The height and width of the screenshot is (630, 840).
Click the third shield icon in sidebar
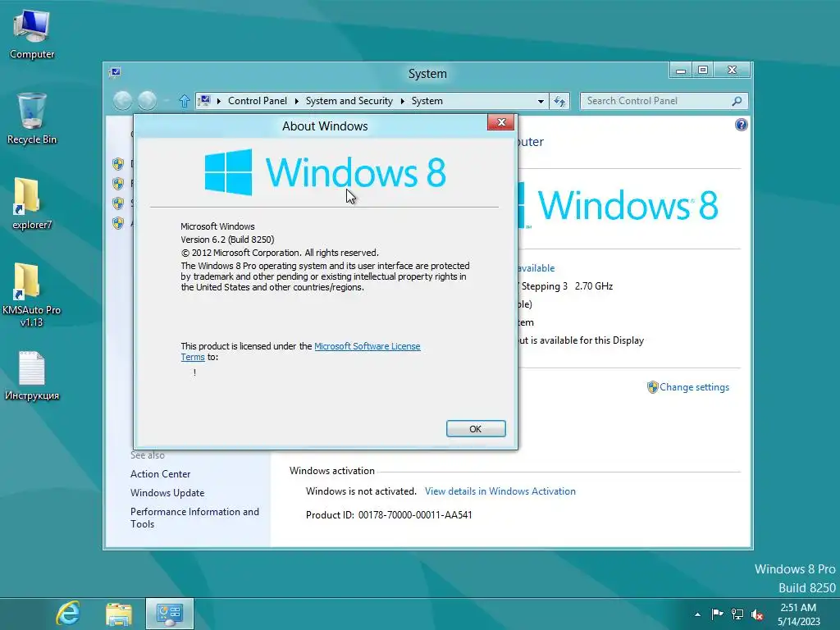118,203
